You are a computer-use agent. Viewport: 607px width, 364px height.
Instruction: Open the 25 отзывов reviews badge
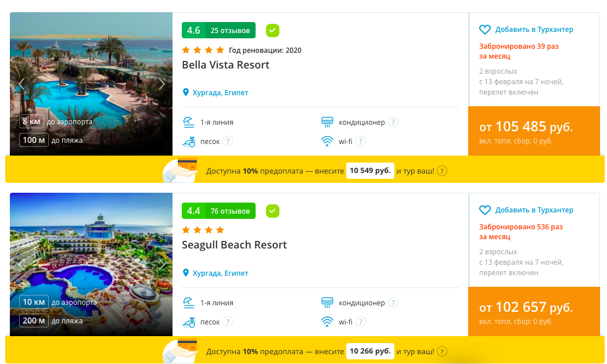pyautogui.click(x=230, y=30)
